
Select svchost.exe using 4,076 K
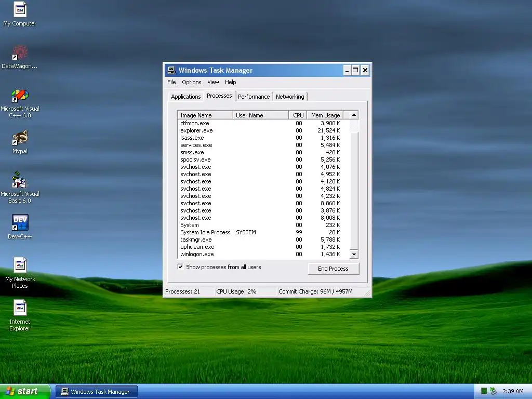click(x=263, y=167)
